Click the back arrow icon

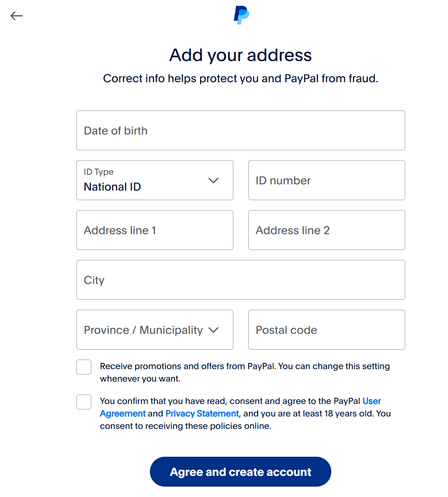click(17, 16)
